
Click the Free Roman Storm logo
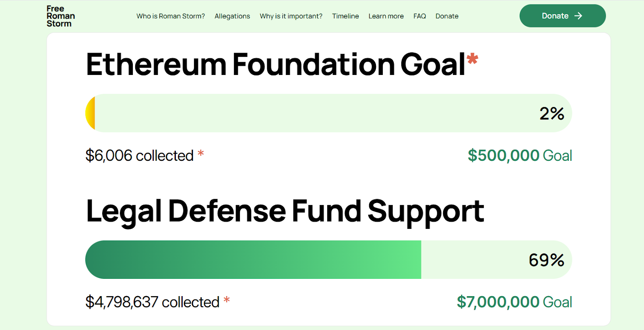pyautogui.click(x=61, y=16)
